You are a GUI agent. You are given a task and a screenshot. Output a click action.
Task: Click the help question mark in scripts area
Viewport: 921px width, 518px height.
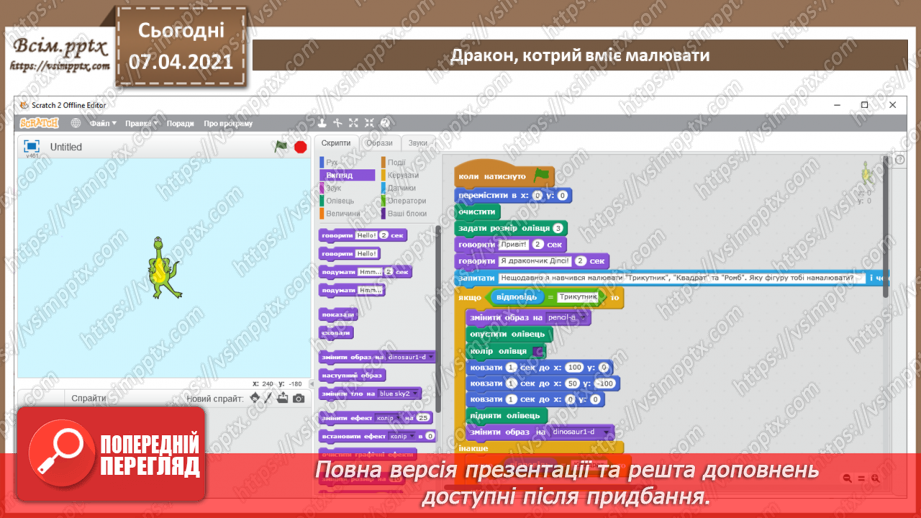[900, 160]
